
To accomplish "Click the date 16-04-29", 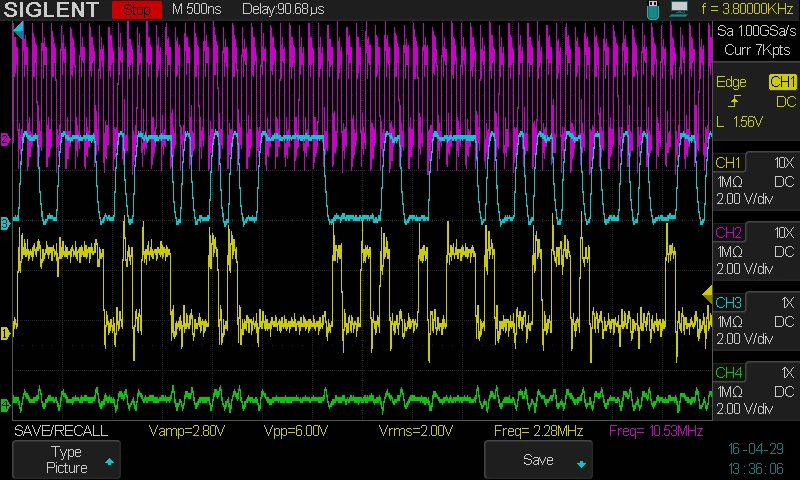I will [756, 449].
